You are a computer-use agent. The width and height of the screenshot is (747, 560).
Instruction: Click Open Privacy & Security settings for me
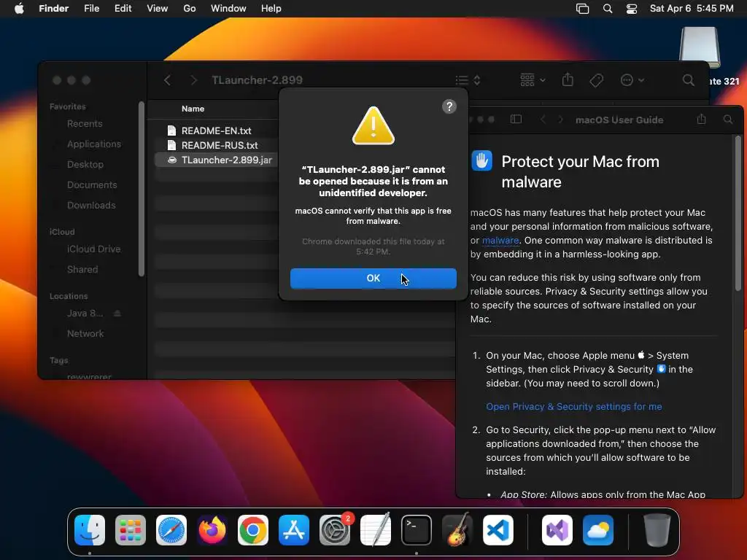tap(573, 407)
